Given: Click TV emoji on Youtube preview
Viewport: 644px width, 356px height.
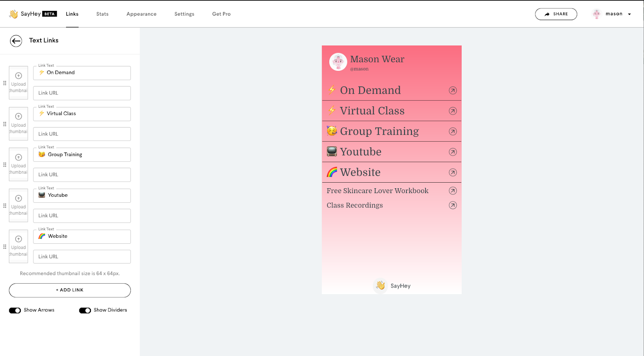Looking at the screenshot, I should click(332, 151).
